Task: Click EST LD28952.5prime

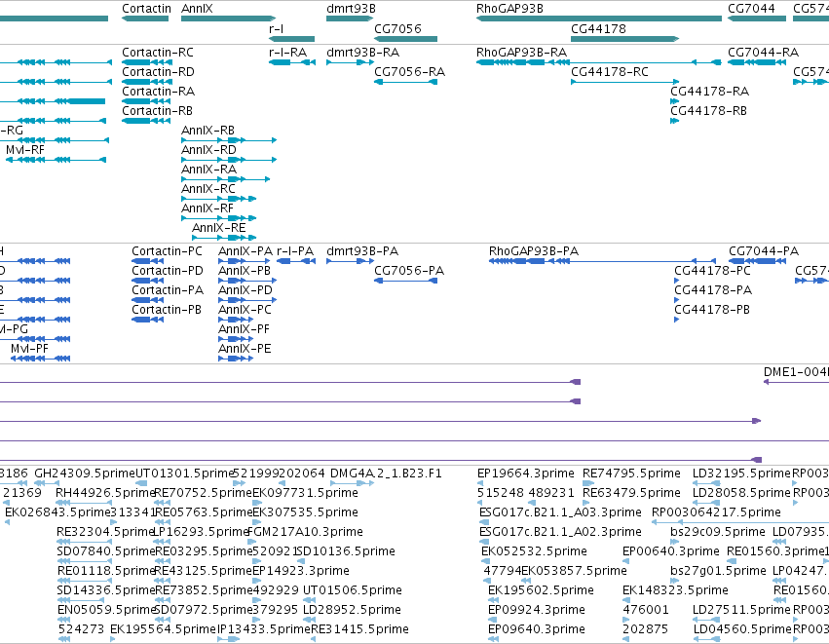Action: coord(352,610)
